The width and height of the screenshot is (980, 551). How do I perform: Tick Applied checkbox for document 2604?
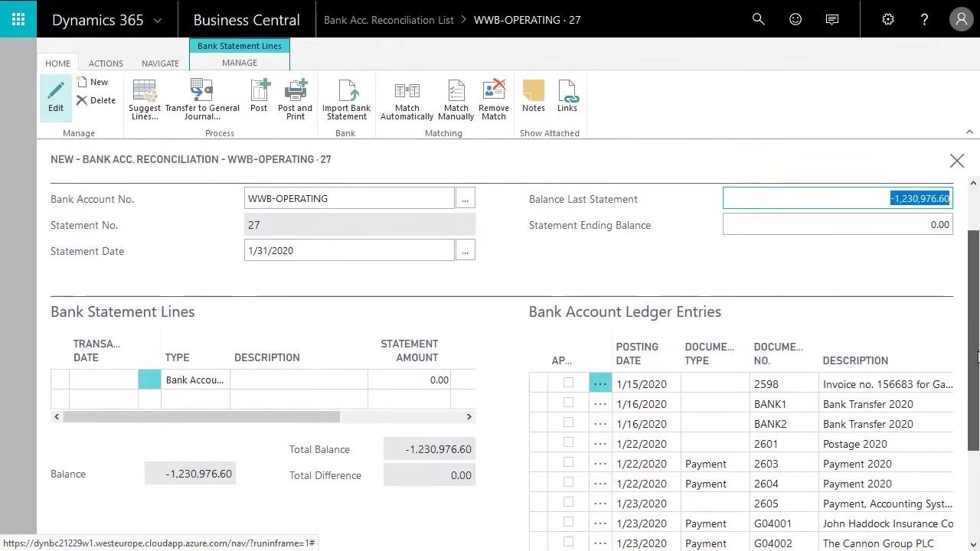(568, 482)
